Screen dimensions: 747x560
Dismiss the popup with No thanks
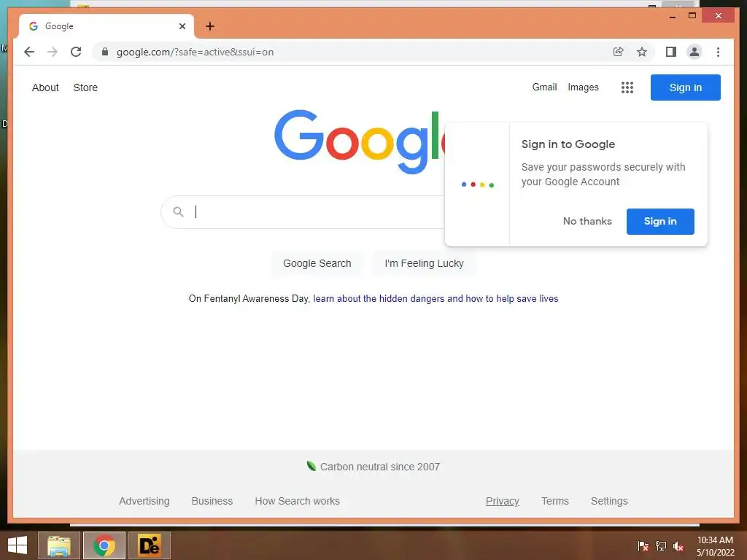[x=587, y=221]
